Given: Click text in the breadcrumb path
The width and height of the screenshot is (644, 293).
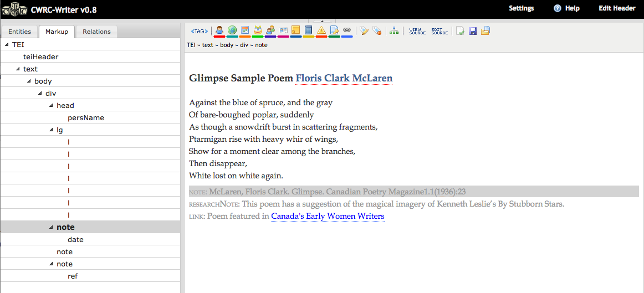Looking at the screenshot, I should pos(207,45).
